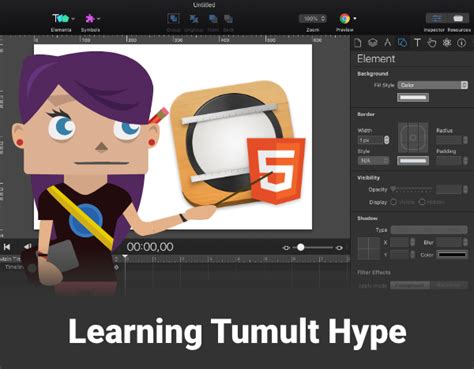The height and width of the screenshot is (369, 474).
Task: Click the Padding input field
Action: coord(449,161)
